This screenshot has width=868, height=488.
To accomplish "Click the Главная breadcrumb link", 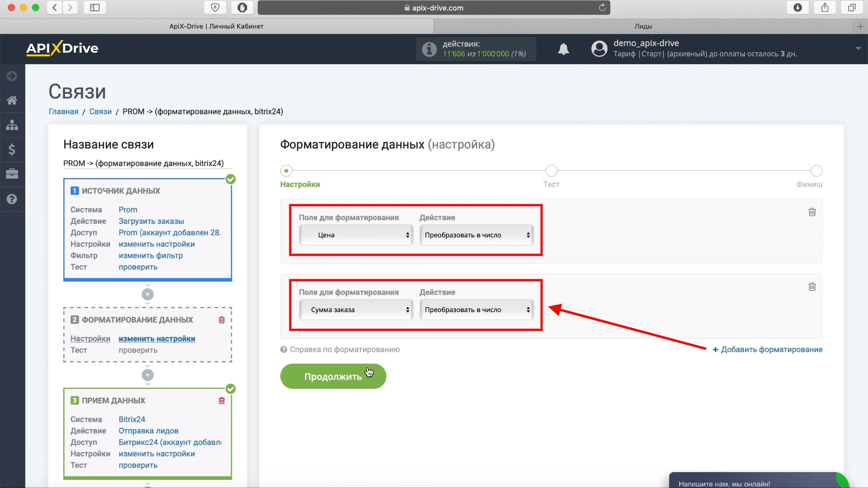I will [63, 112].
